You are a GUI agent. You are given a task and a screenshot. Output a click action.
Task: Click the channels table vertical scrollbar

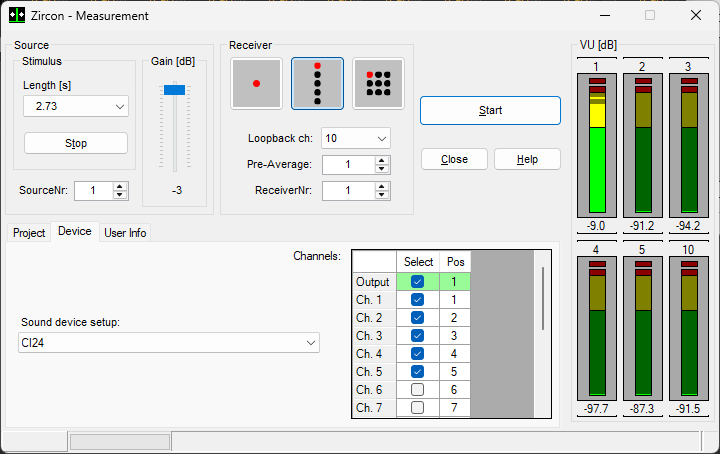coord(543,298)
